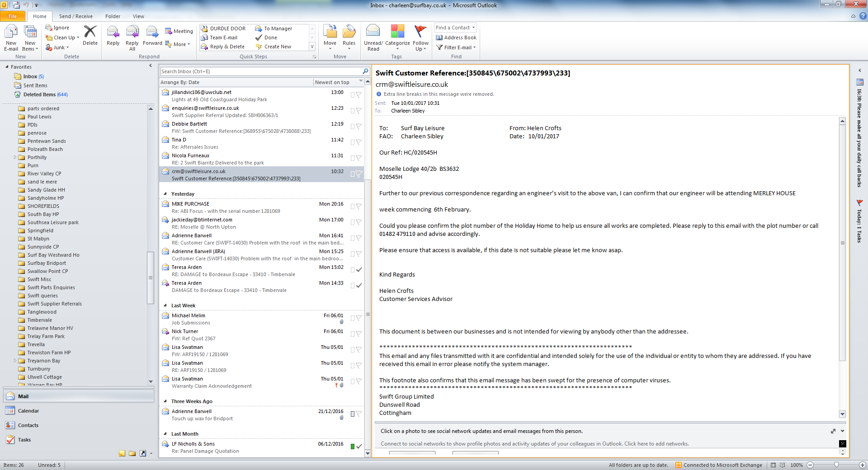This screenshot has width=868, height=470.
Task: Expand the Porthilly folder
Action: (15, 157)
